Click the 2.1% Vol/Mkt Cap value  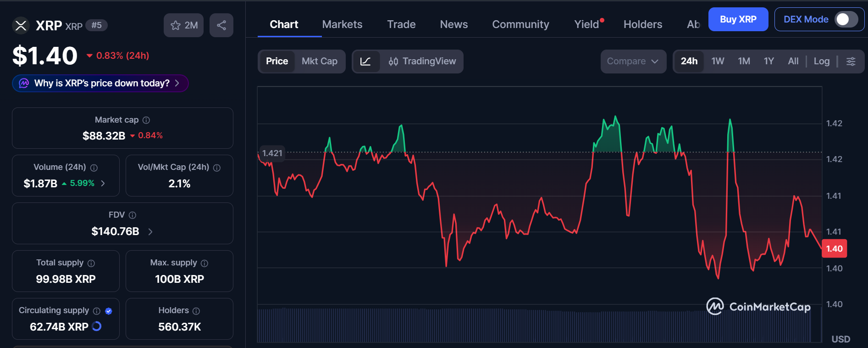click(x=179, y=183)
